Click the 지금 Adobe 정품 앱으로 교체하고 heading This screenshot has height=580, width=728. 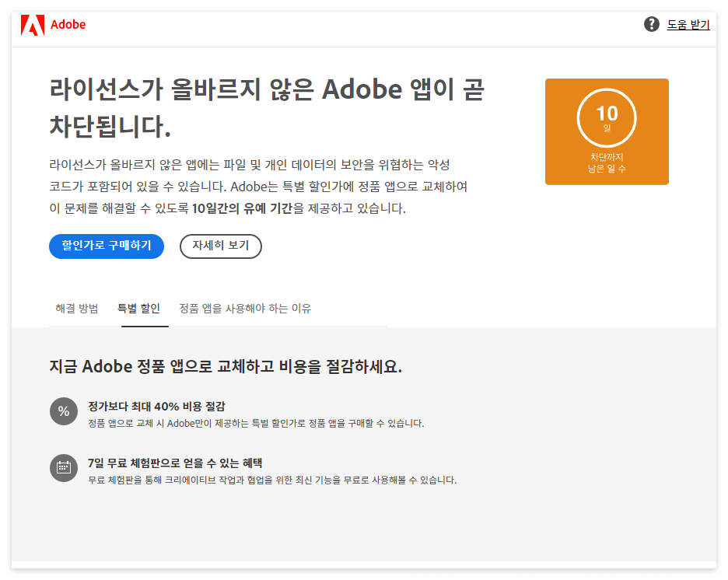point(226,366)
